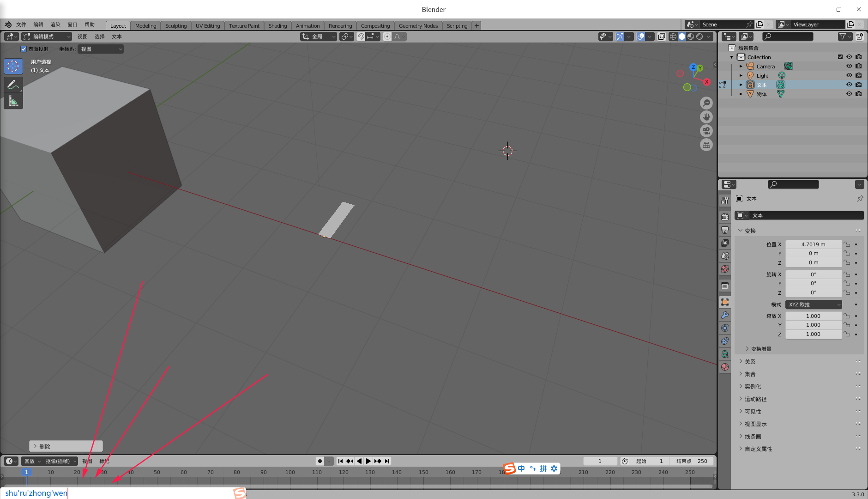Jump to the end frame with the playback button
This screenshot has height=499, width=868.
387,461
